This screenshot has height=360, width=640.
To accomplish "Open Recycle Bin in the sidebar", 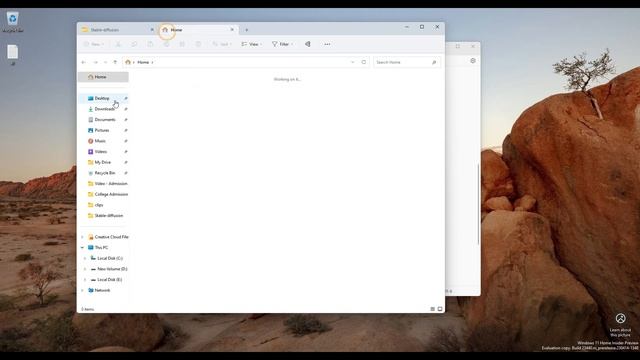I will pos(103,173).
